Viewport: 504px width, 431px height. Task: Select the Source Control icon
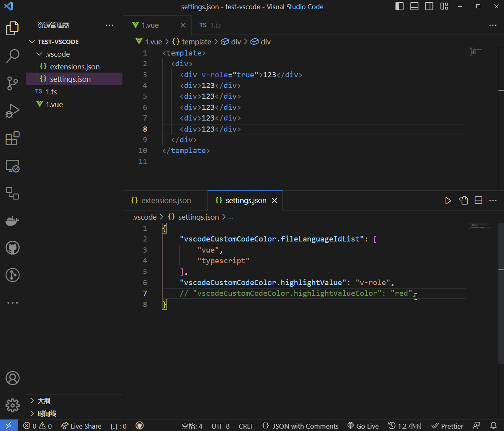12,84
